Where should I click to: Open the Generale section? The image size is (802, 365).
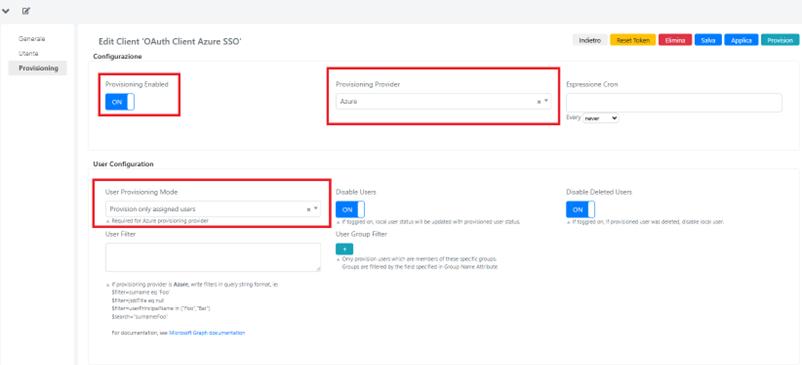[32, 39]
